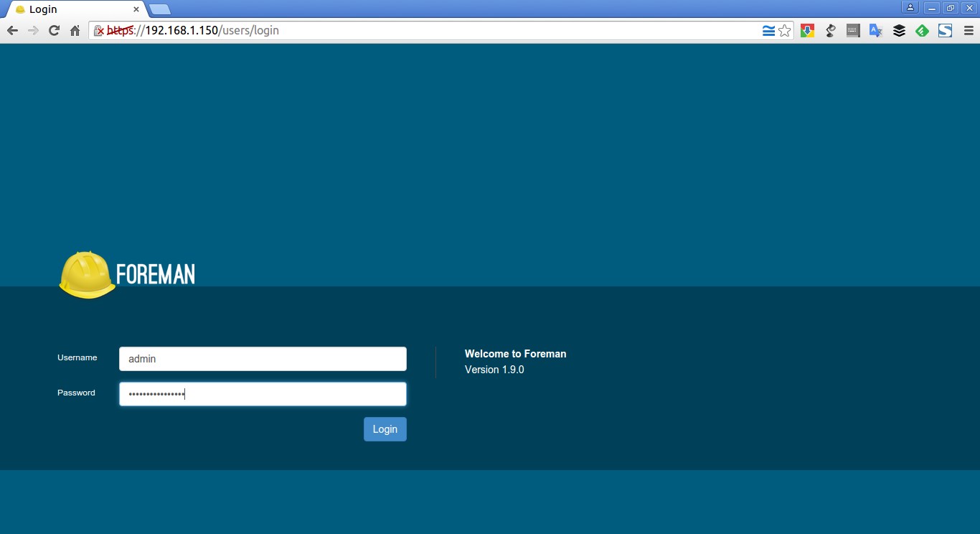
Task: Select the Login browser tab
Action: (x=72, y=9)
